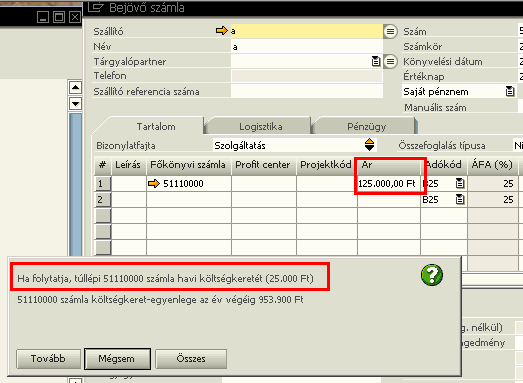Close the left background window
Screen dimensions: 523x383
point(75,17)
